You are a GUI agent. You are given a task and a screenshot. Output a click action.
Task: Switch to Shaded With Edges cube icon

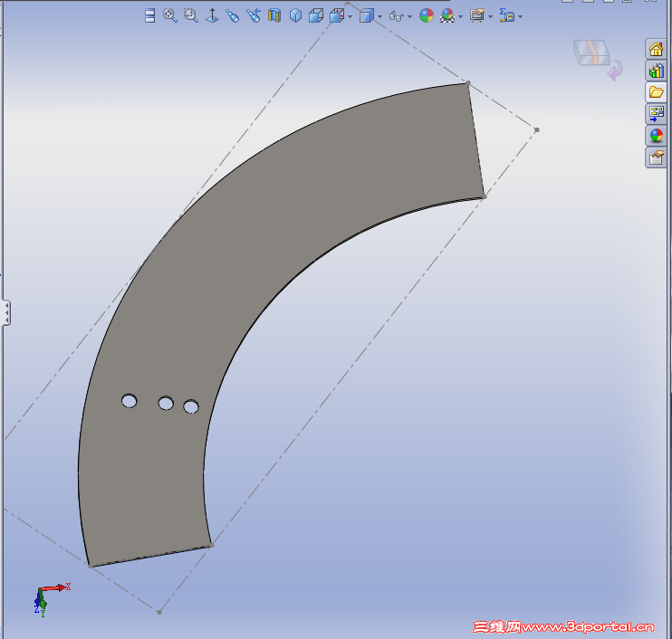(316, 16)
